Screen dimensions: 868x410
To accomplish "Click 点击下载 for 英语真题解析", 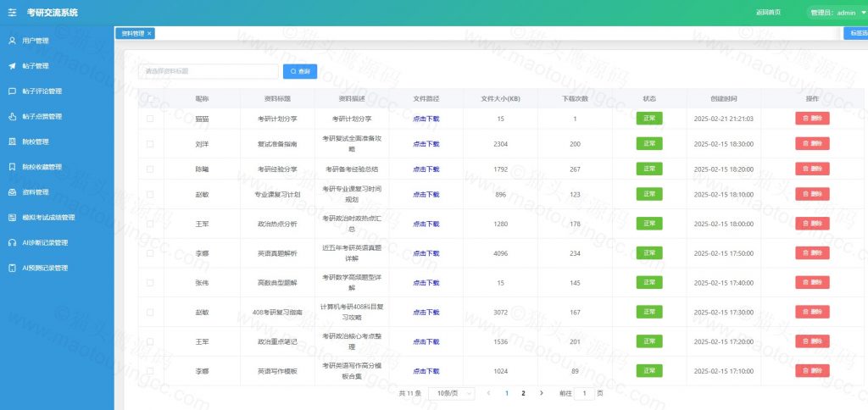I will click(x=426, y=253).
